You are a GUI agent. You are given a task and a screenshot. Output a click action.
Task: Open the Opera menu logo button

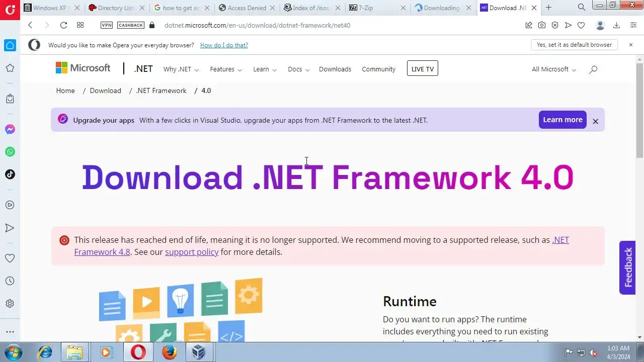point(10,10)
